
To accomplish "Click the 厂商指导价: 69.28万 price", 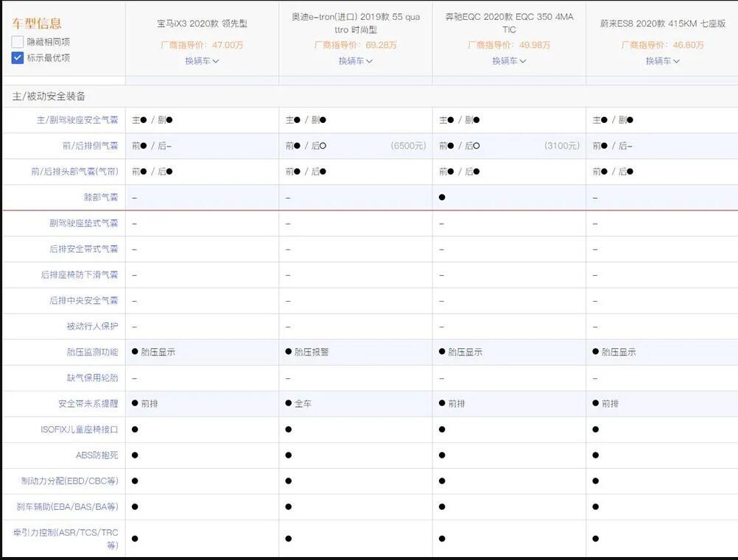I will [355, 45].
